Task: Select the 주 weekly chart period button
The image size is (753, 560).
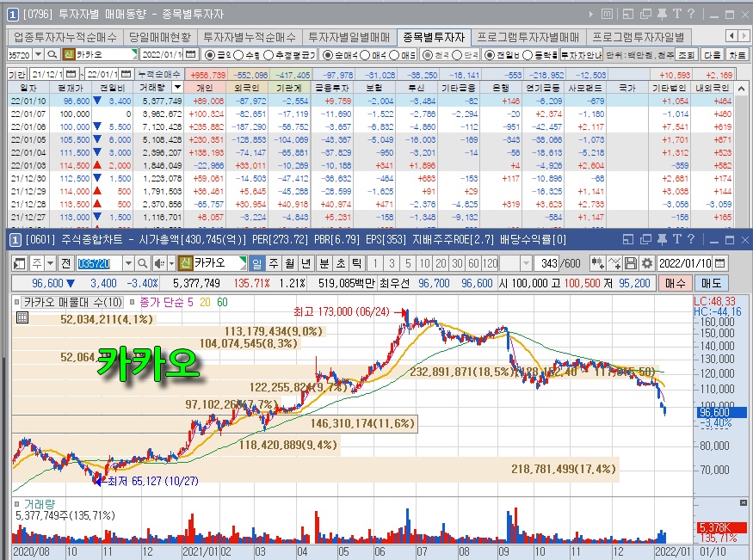Action: pos(274,263)
